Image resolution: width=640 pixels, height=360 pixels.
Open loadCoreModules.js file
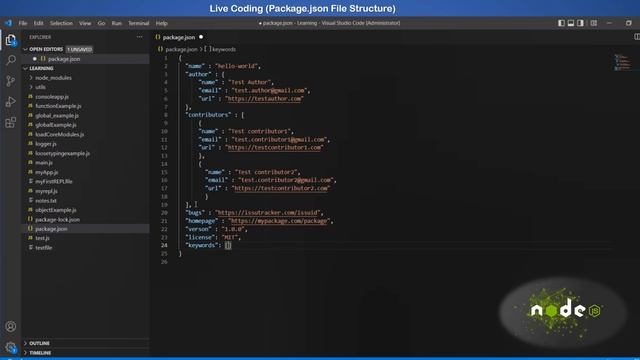tap(60, 134)
